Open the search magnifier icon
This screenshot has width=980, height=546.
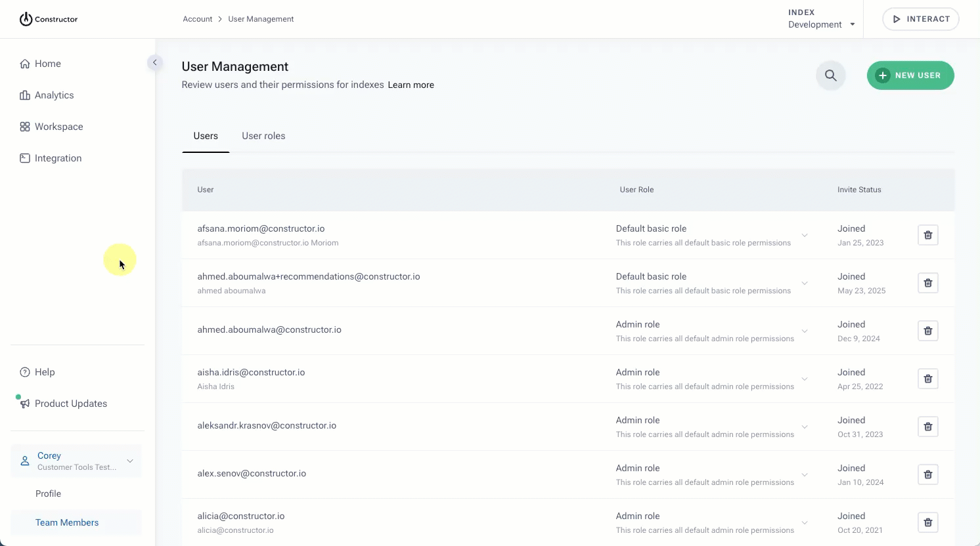tap(831, 75)
